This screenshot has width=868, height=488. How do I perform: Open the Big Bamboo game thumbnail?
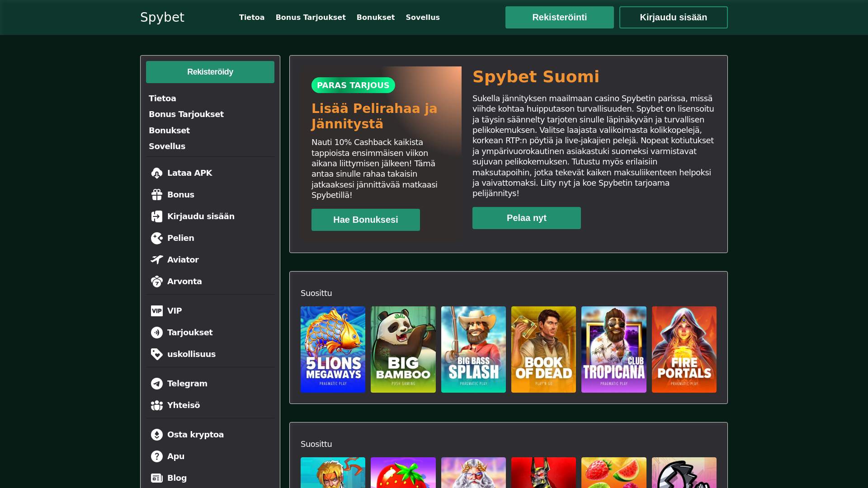403,349
